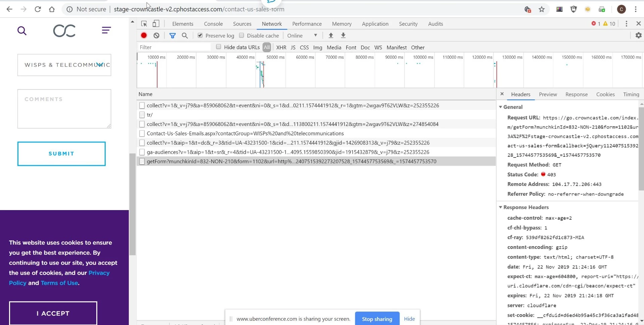Screen dimensions: 644x325
Task: Open the site search magnifier icon
Action: pyautogui.click(x=22, y=31)
